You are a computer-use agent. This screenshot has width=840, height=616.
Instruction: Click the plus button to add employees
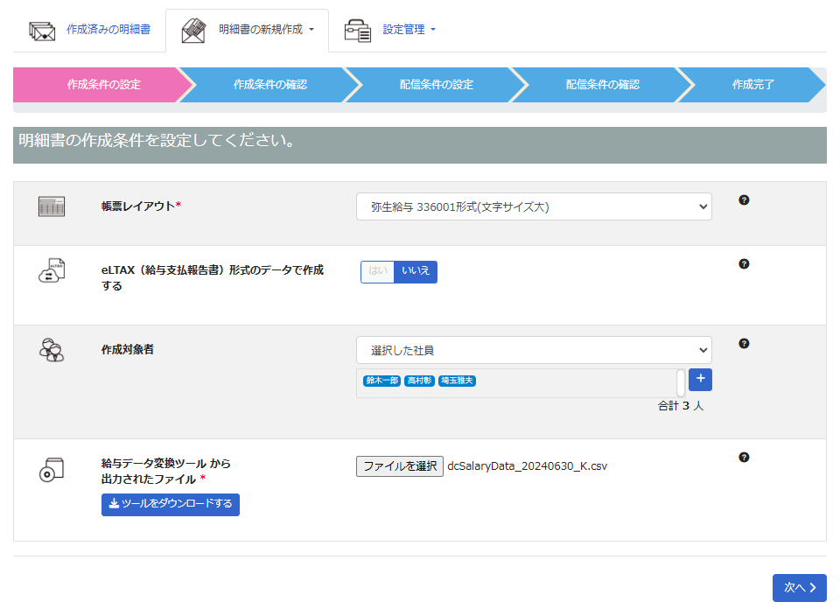pyautogui.click(x=700, y=380)
